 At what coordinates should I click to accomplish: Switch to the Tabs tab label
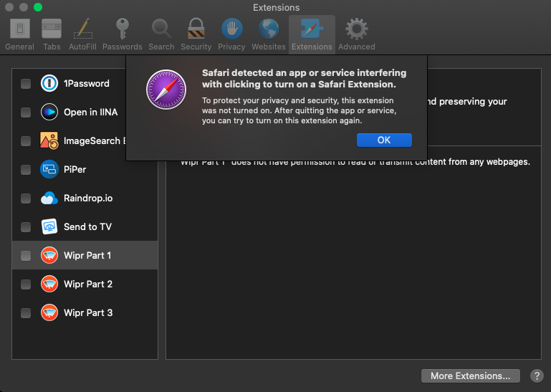pyautogui.click(x=52, y=47)
